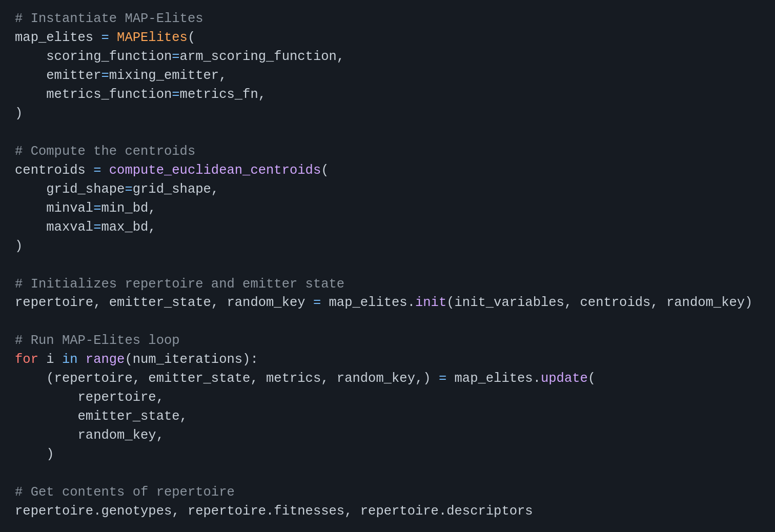The width and height of the screenshot is (775, 532).
Task: Click "# Run MAP-Elites loop" comment
Action: (x=97, y=340)
